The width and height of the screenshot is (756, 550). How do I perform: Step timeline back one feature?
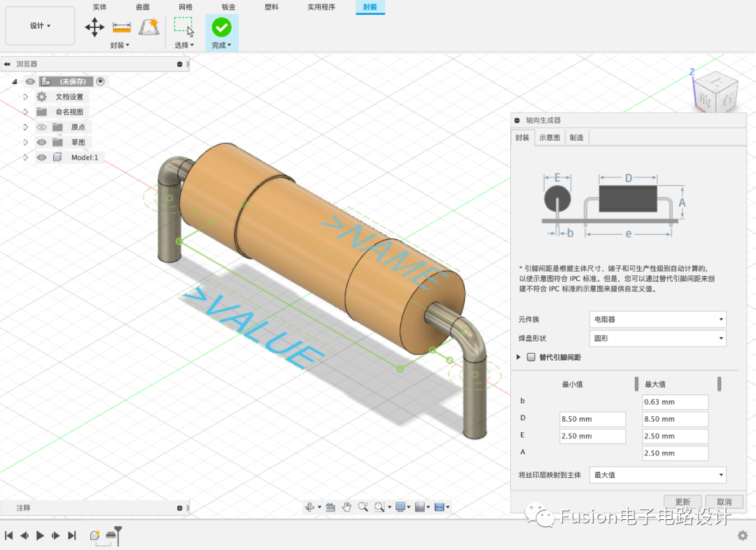pyautogui.click(x=24, y=535)
